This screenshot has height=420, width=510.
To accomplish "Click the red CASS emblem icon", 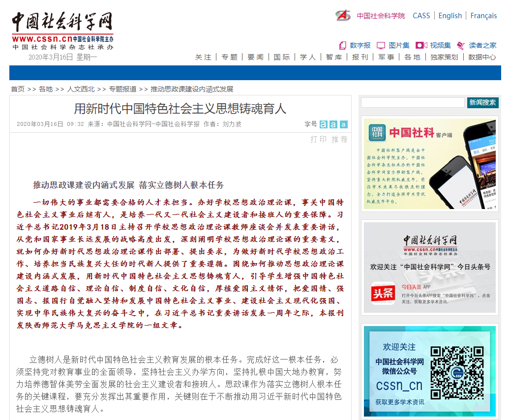I will tap(343, 16).
